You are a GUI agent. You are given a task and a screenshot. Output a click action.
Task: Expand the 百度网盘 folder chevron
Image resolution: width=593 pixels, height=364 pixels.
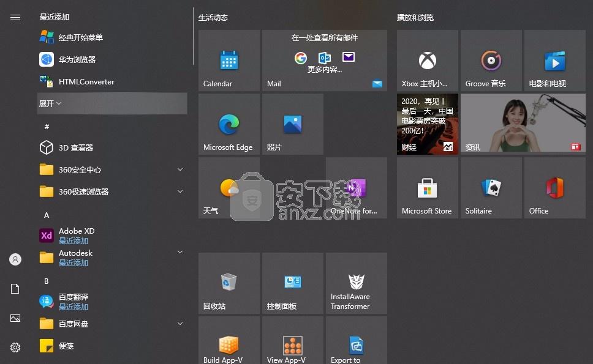point(180,324)
